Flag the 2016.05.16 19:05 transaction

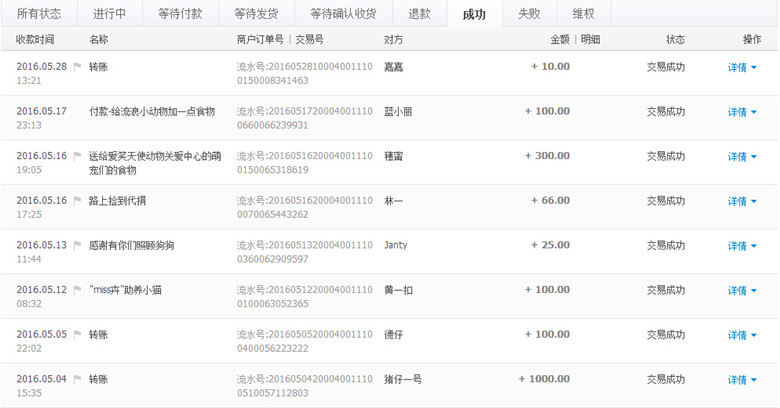[77, 157]
